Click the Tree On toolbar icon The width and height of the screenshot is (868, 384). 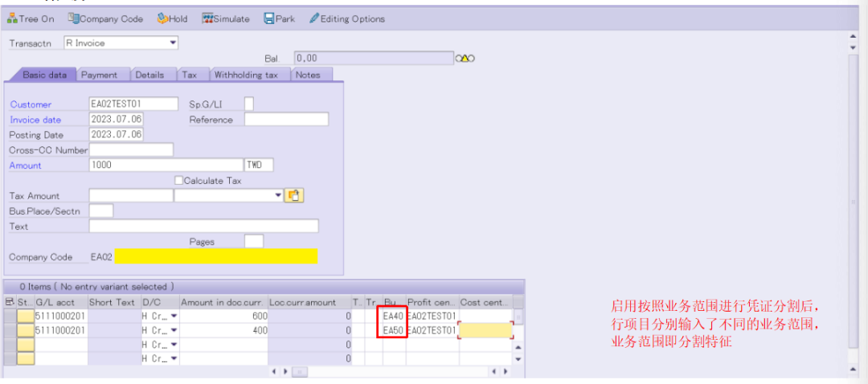pos(12,18)
